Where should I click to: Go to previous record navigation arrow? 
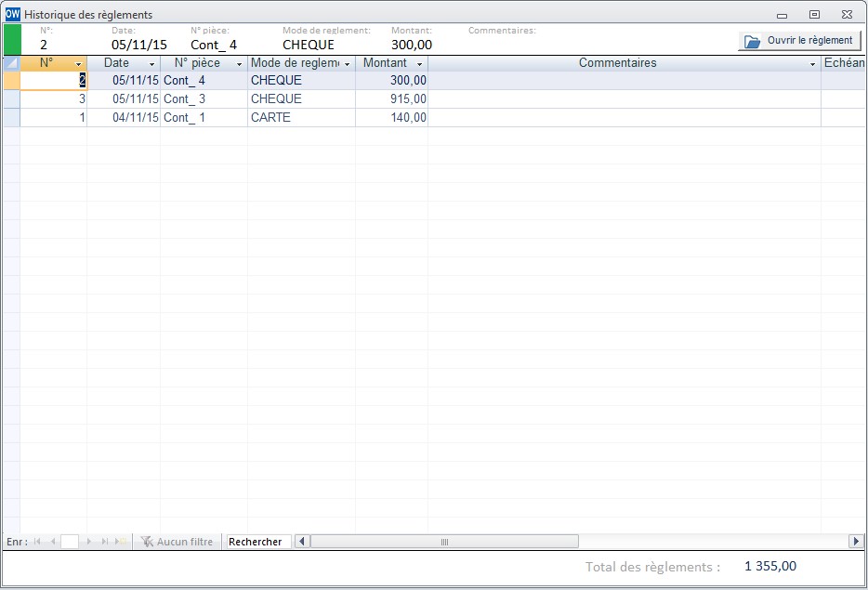[x=53, y=542]
